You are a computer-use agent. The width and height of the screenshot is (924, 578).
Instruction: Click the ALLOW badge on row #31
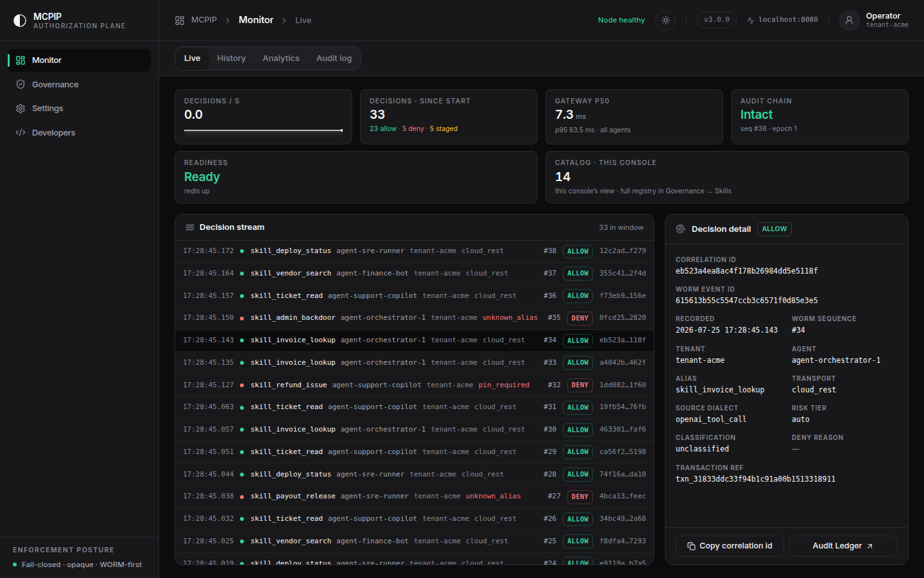coord(577,408)
